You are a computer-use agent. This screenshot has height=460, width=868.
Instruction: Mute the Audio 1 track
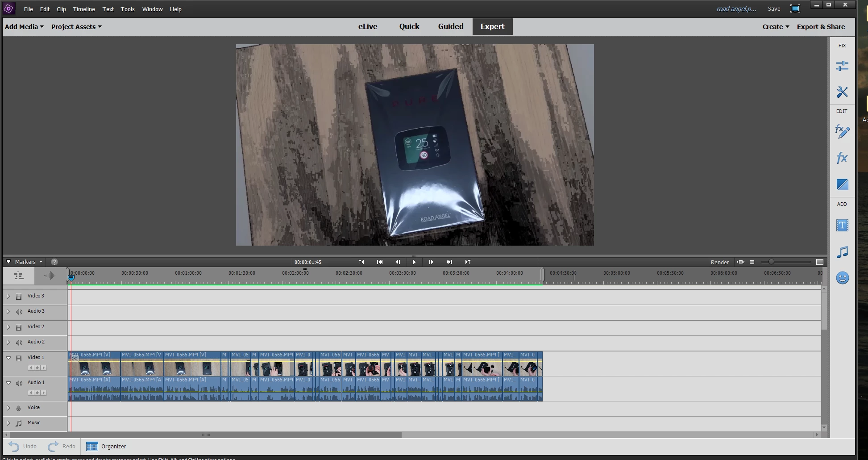[19, 383]
